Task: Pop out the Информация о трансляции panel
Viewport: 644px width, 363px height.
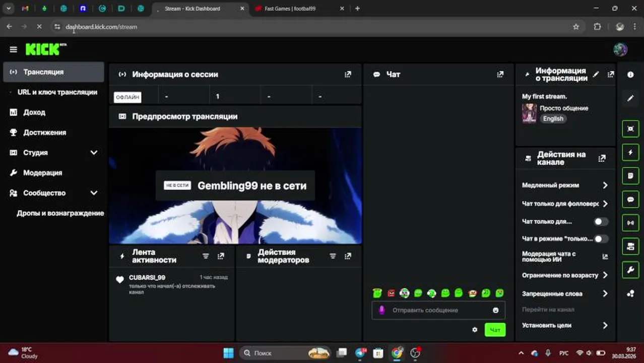Action: (611, 74)
